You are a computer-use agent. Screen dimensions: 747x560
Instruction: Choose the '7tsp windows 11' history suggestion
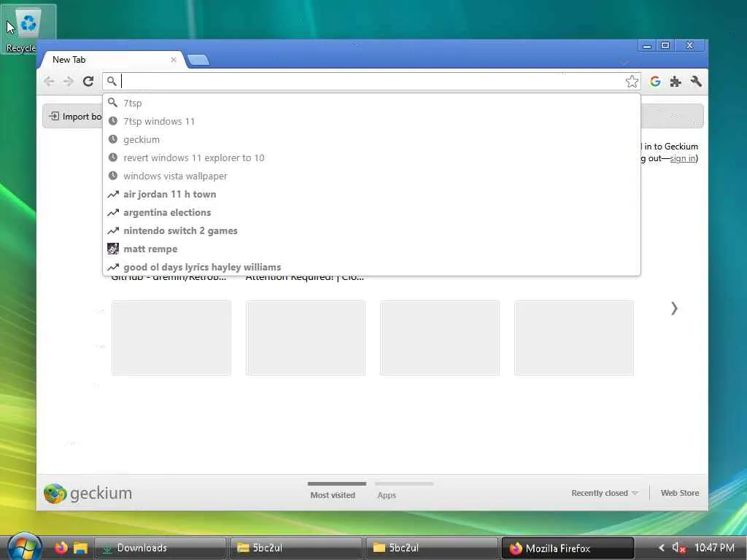tap(371, 121)
